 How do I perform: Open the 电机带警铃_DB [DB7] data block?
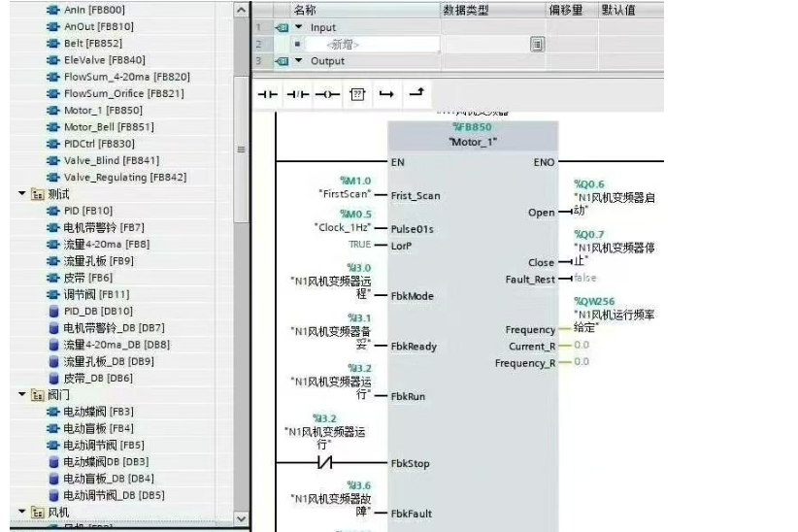point(114,328)
